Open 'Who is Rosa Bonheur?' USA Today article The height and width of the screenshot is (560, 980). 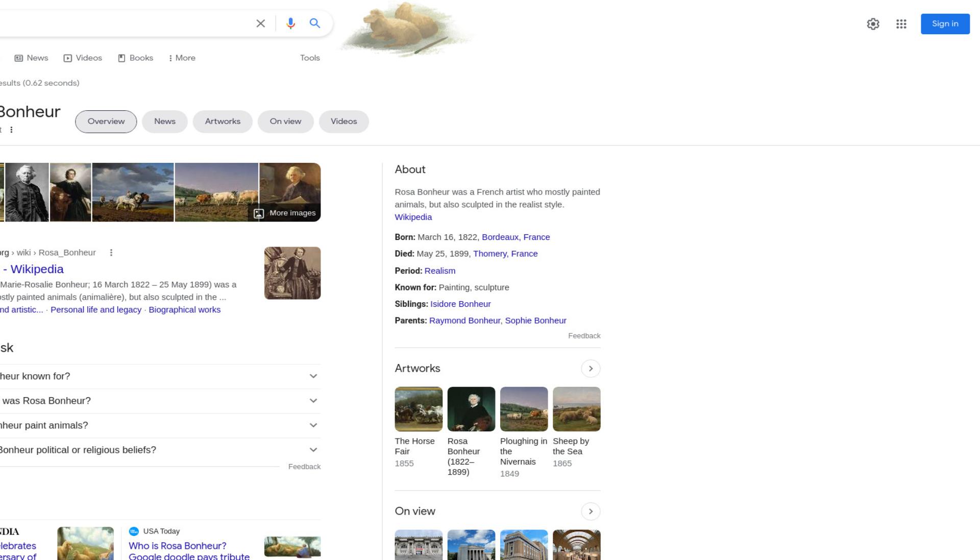[189, 551]
